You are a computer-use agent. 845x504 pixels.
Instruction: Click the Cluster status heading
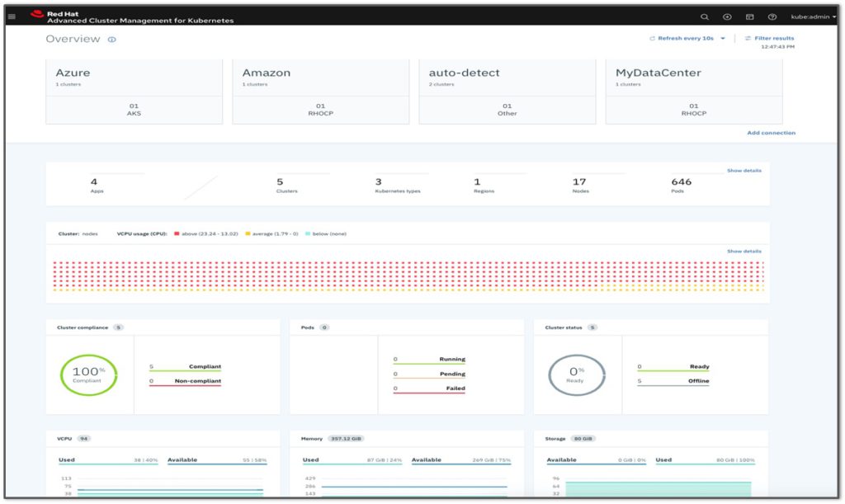click(x=563, y=327)
